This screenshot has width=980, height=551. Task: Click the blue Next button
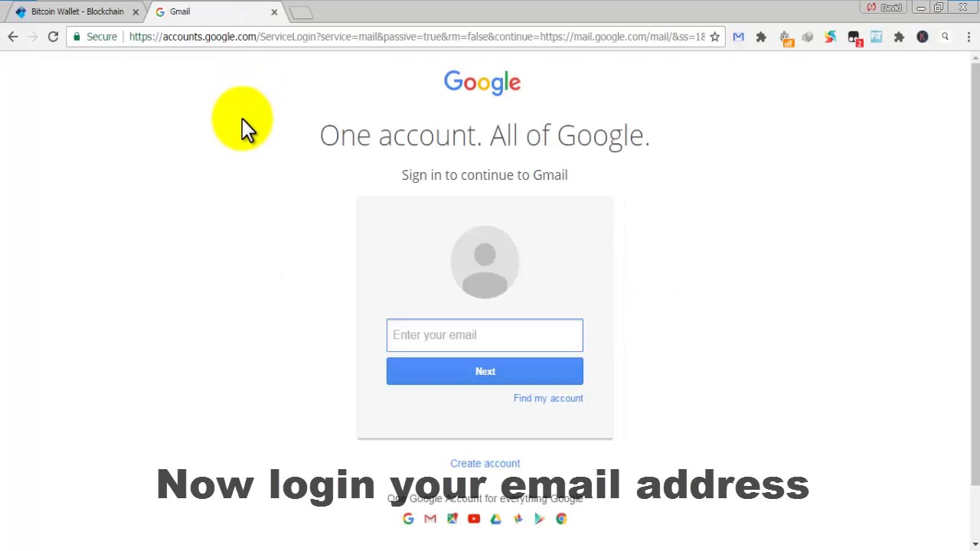[x=485, y=371]
